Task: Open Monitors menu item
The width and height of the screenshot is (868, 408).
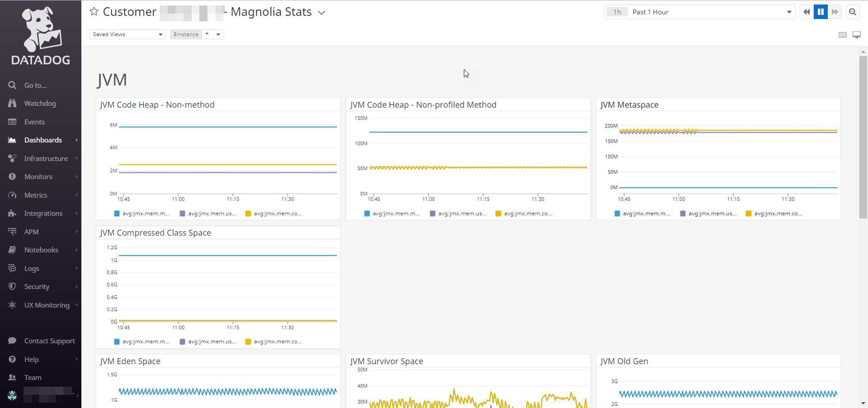Action: pos(38,177)
